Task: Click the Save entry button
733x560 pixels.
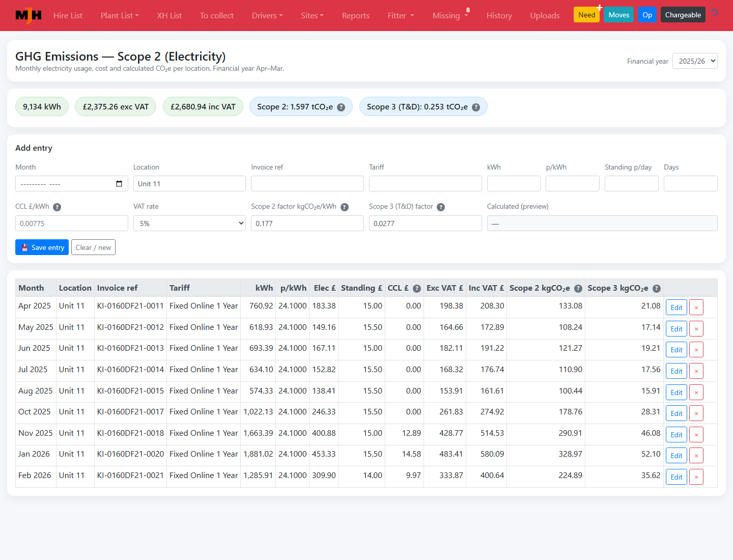Action: (42, 247)
